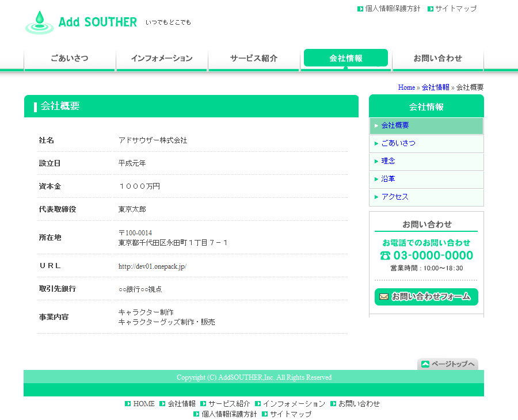Go to the サービス紹介 navigation tab
The image size is (518, 420).
tap(254, 59)
